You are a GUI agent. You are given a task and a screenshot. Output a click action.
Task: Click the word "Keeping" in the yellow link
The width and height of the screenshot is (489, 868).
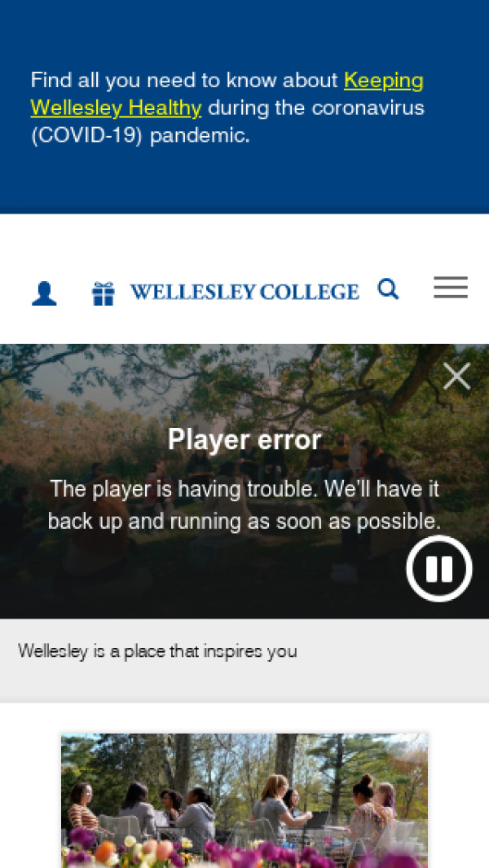click(x=384, y=80)
